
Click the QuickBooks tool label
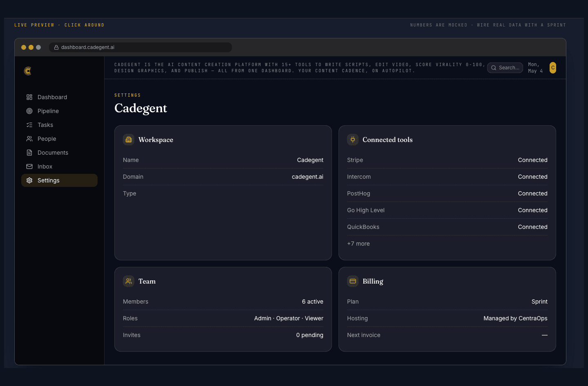coord(363,227)
